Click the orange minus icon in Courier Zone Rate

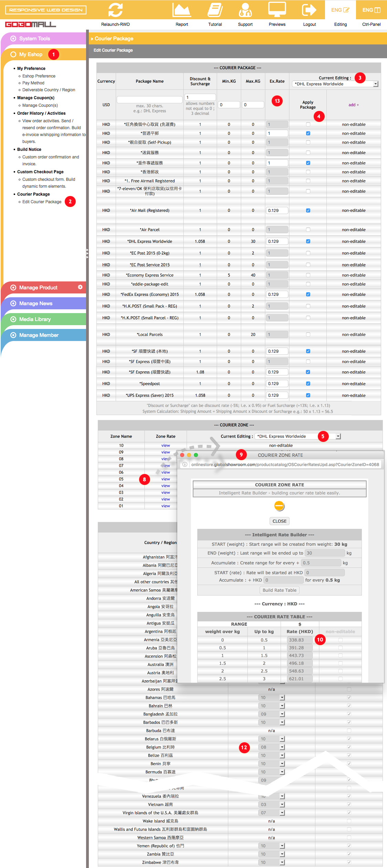pyautogui.click(x=279, y=506)
